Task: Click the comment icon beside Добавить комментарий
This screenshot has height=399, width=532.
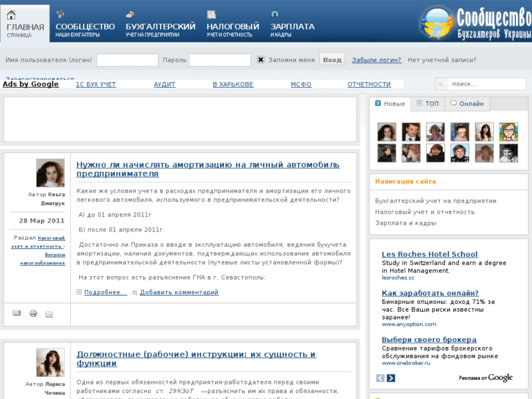Action: (x=135, y=293)
